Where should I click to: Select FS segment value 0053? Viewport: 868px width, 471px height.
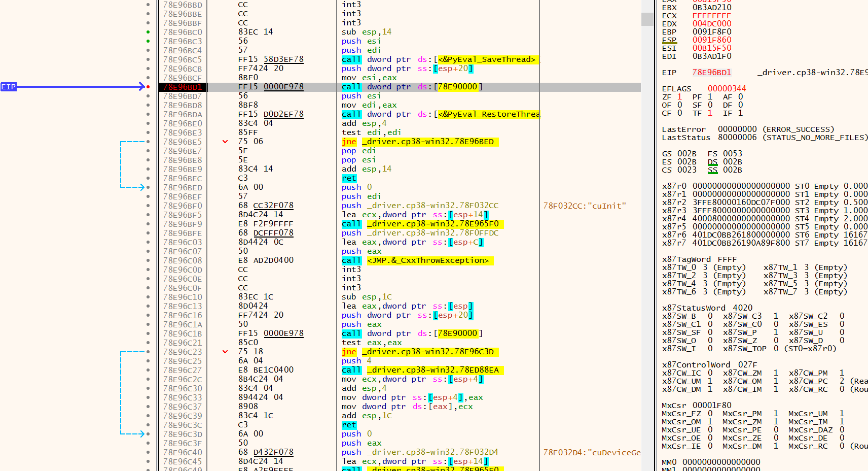point(732,154)
